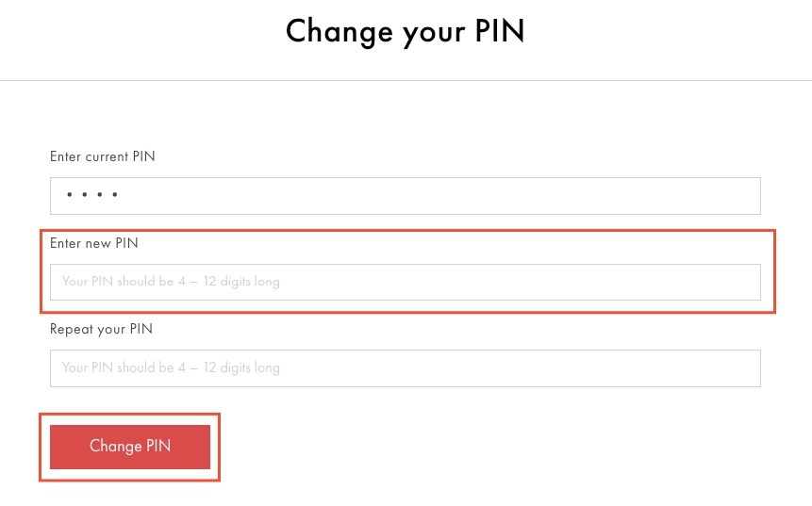Select the Repeat your PIN input field

406,368
